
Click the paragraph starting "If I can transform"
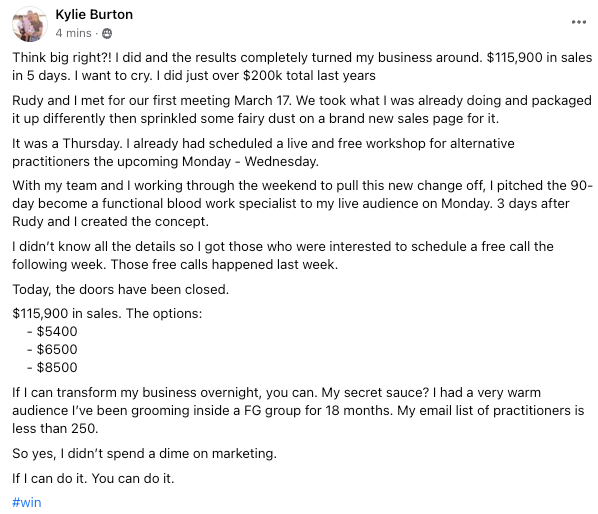[x=298, y=410]
